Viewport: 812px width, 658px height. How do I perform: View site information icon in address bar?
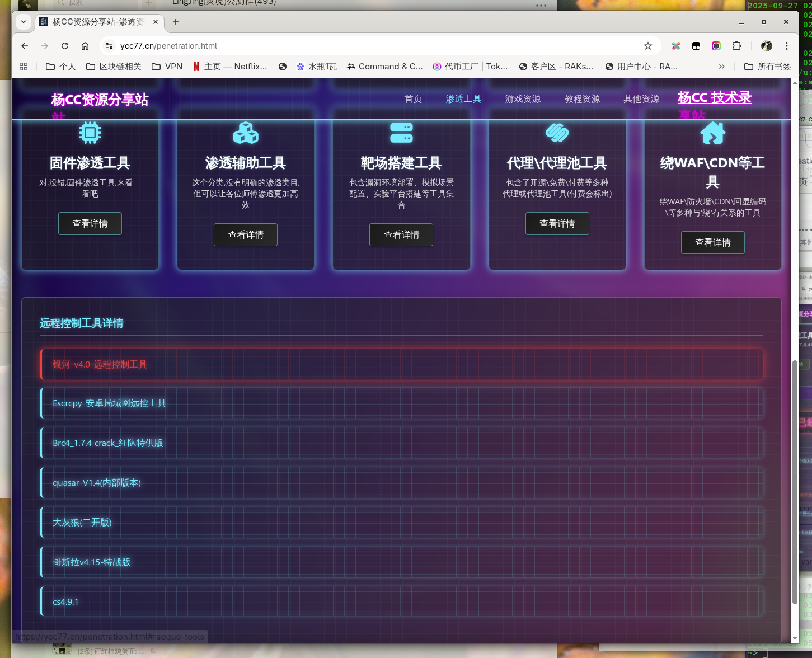[110, 46]
